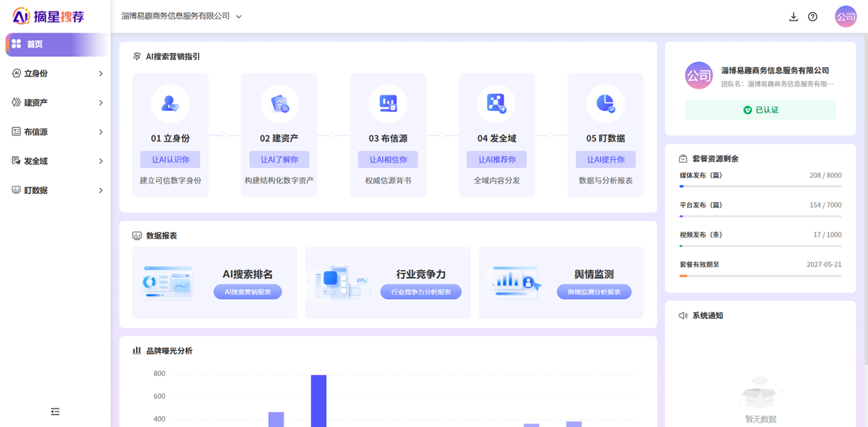This screenshot has width=868, height=427.
Task: Click the 03 布信源 step icon
Action: pos(388,104)
